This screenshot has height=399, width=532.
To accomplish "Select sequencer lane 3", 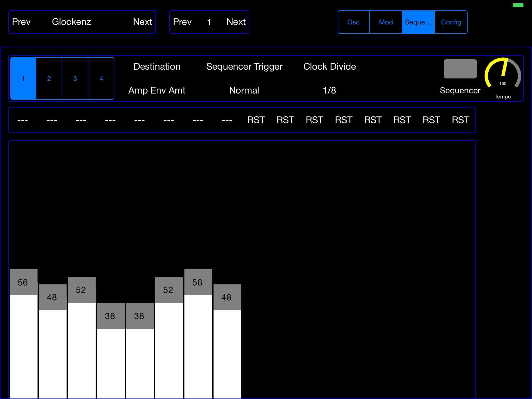I will [x=75, y=77].
